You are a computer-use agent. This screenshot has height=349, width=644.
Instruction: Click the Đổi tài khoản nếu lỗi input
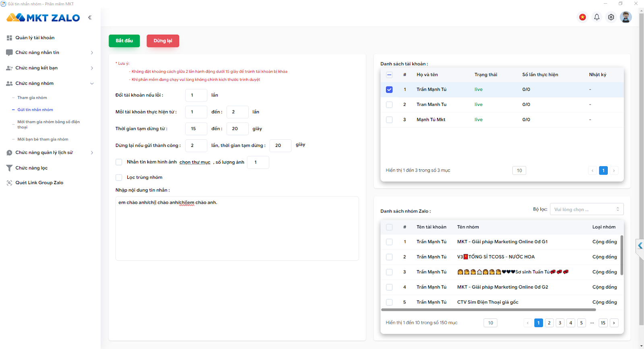(x=196, y=95)
